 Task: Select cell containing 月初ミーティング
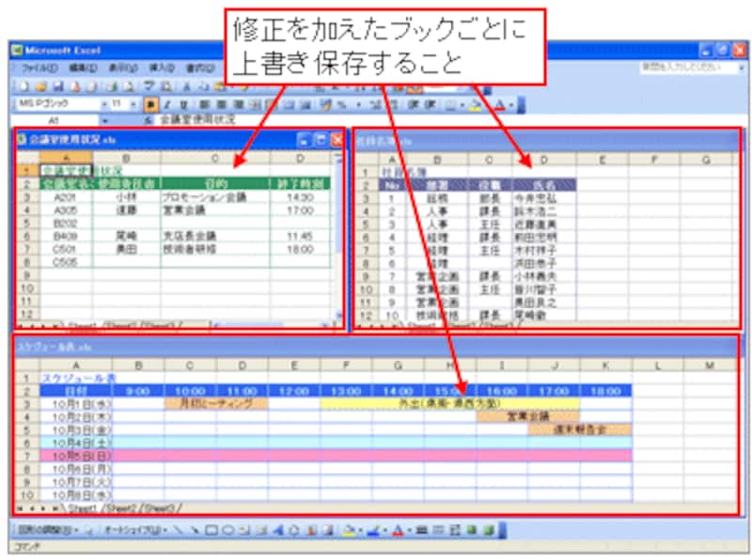coord(216,404)
